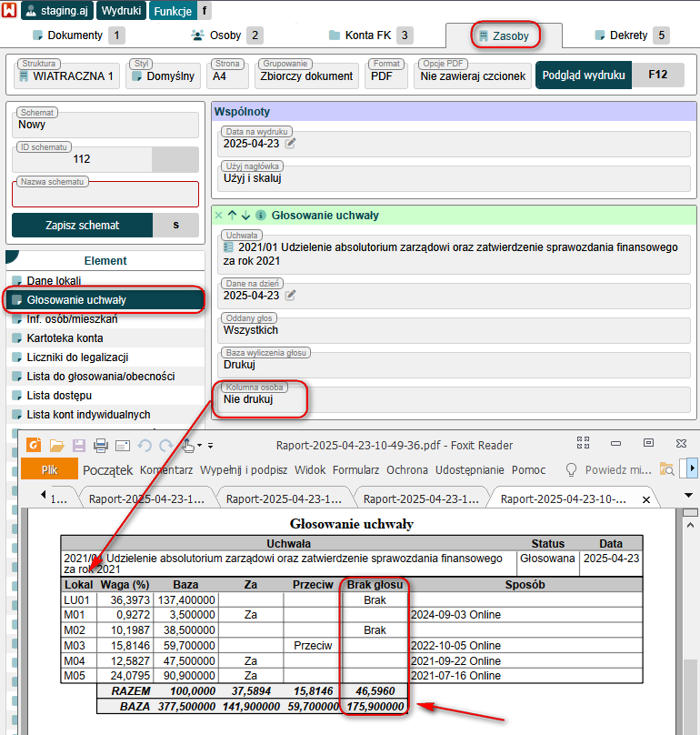Open Grupowanie Zbiorczy dokument dropdown

coord(306,76)
